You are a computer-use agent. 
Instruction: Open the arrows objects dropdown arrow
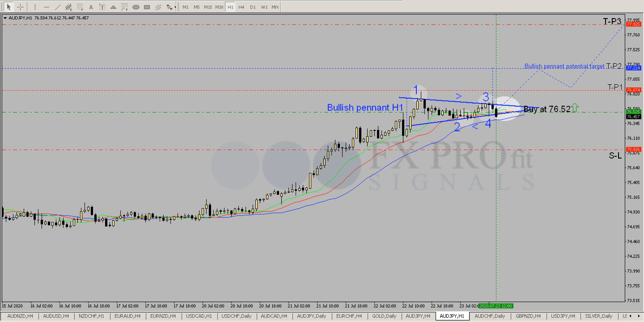[x=175, y=7]
